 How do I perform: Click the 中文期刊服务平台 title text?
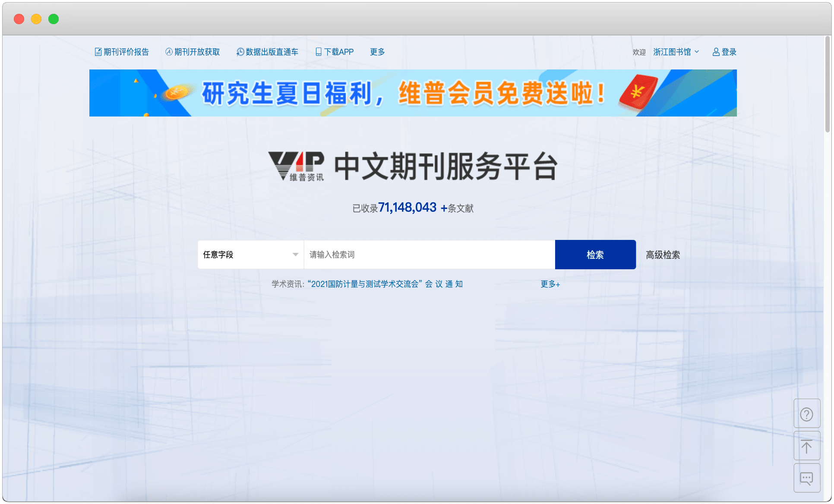point(446,166)
